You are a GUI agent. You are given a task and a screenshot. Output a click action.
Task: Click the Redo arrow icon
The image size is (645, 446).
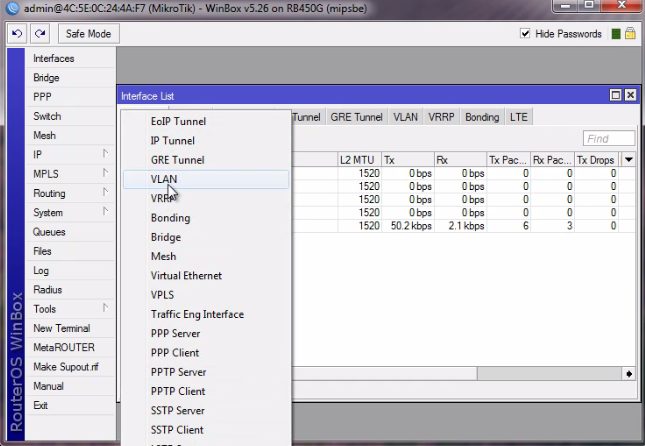point(40,34)
